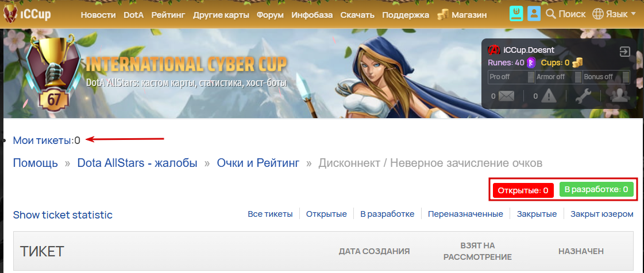
Task: Click the Cups: 0 text
Action: click(556, 63)
